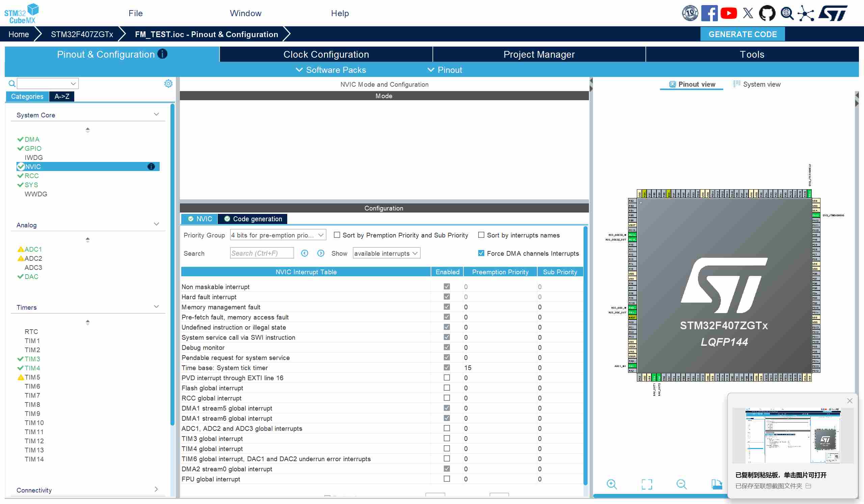Open the Code generation tab
This screenshot has height=504, width=864.
[x=253, y=219]
